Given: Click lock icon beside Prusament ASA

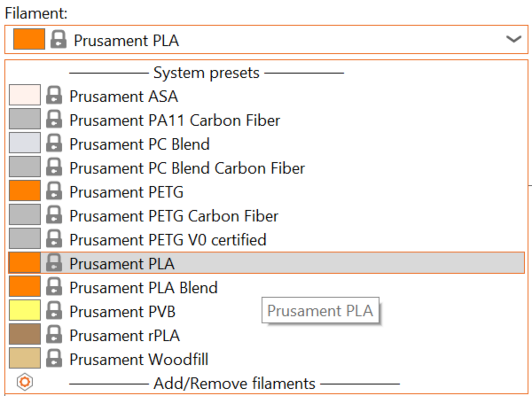Looking at the screenshot, I should tap(54, 96).
